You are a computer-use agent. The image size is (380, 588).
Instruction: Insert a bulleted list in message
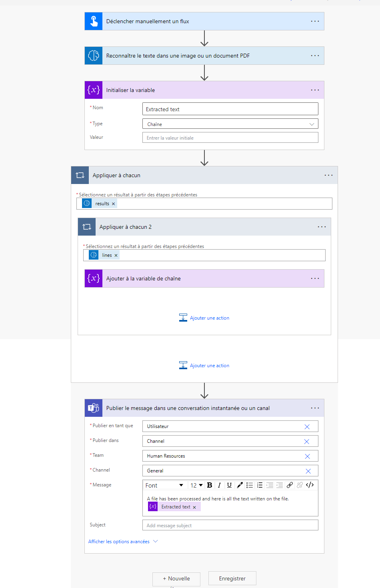pos(250,485)
